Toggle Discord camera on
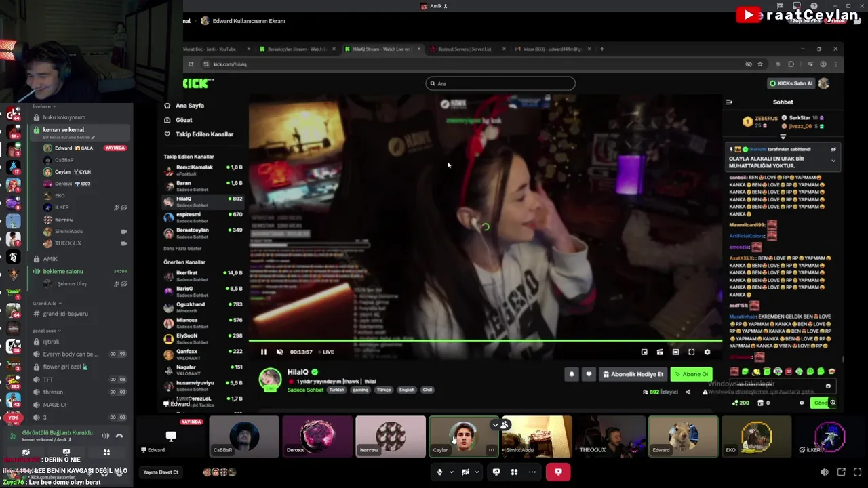Viewport: 868px width, 488px height. 465,472
